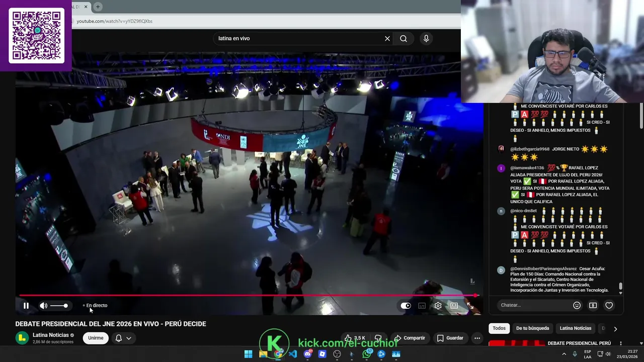644x362 pixels.
Task: Toggle the autoplay switch in player
Action: click(406, 305)
